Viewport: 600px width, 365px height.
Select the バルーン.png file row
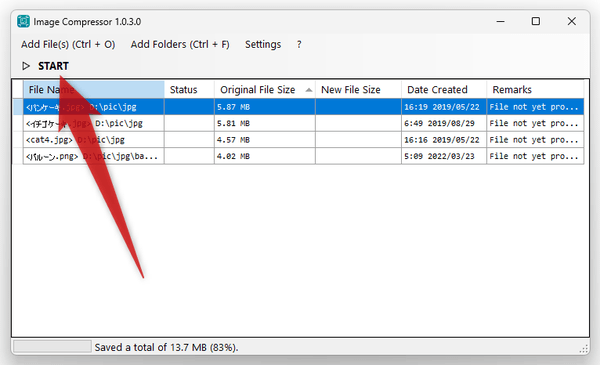pos(298,156)
